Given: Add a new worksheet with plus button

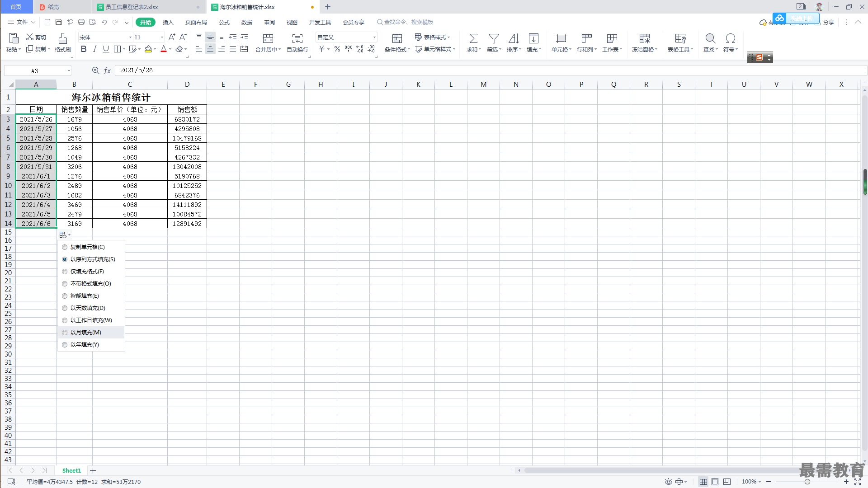Looking at the screenshot, I should [x=93, y=470].
